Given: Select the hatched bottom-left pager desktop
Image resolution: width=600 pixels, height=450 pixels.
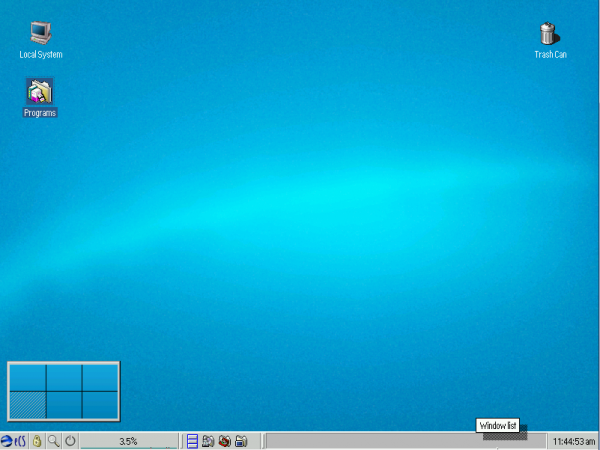Looking at the screenshot, I should tap(28, 404).
